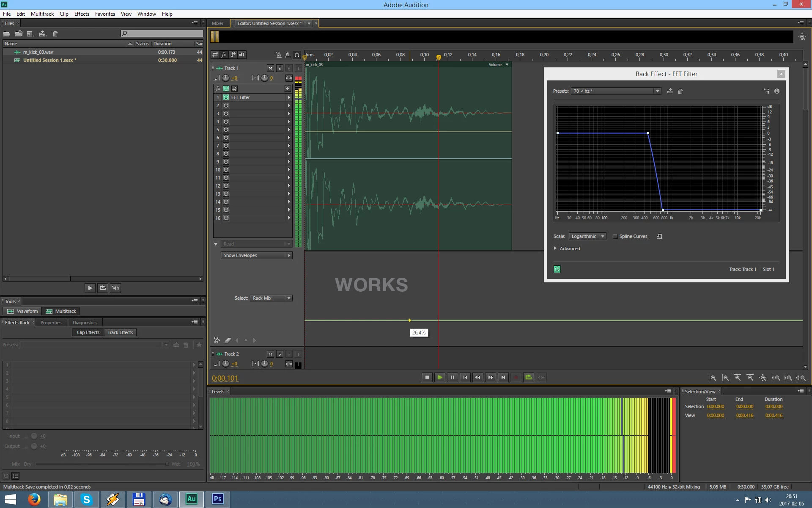Image resolution: width=812 pixels, height=508 pixels.
Task: Switch to the Mixer tab
Action: coord(217,23)
